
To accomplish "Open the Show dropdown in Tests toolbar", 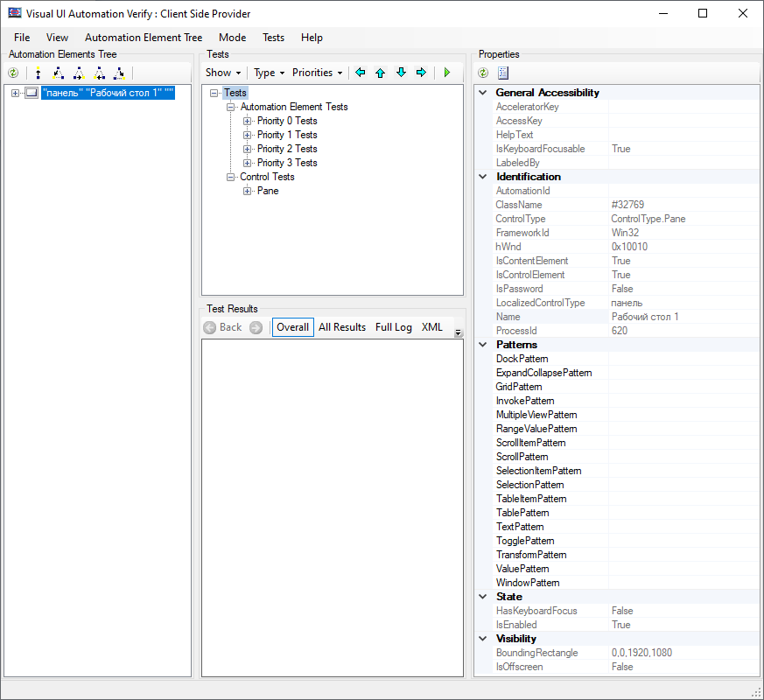I will pyautogui.click(x=223, y=73).
